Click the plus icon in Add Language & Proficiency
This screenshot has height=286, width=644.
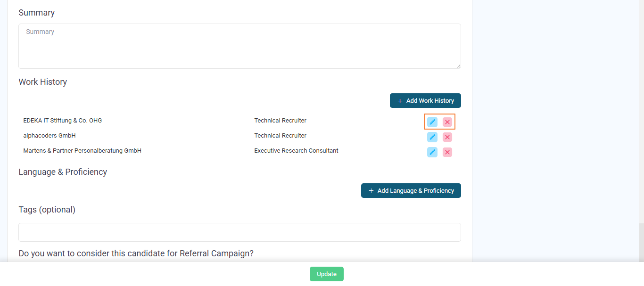(x=371, y=191)
